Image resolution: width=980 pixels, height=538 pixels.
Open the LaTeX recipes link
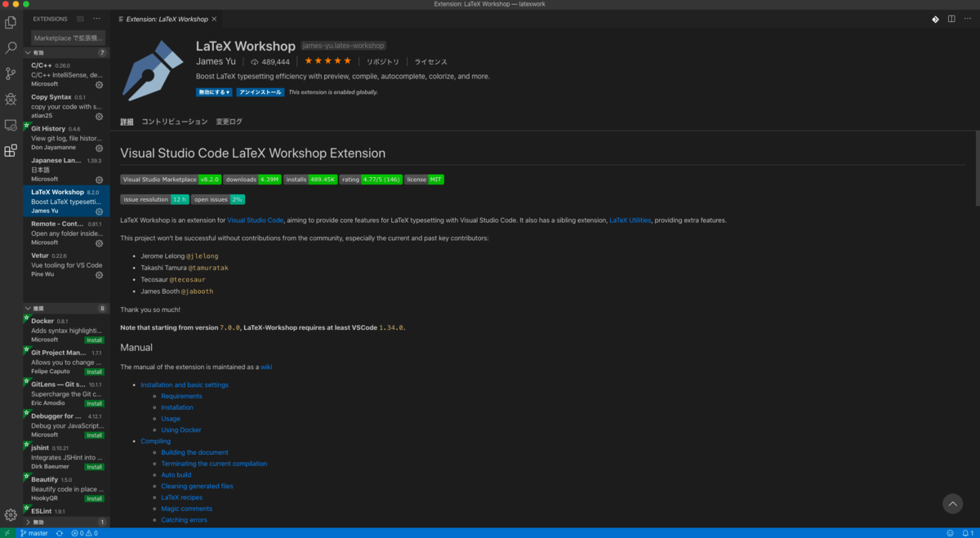(x=181, y=497)
